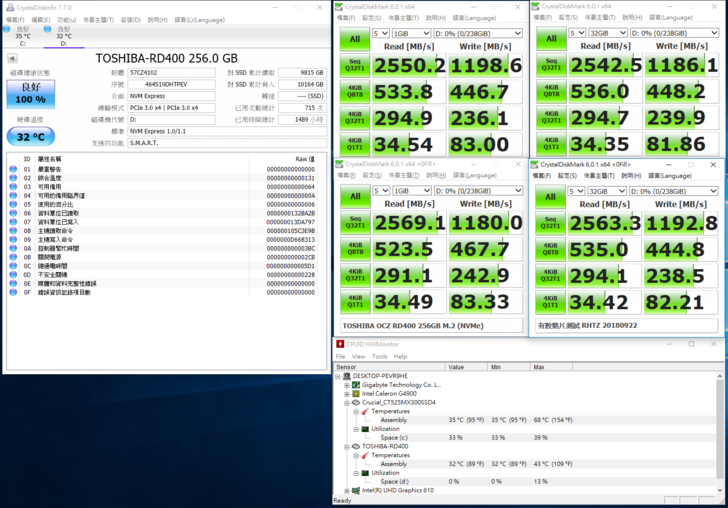
Task: Open the View menu in HWMonitor
Action: 359,356
